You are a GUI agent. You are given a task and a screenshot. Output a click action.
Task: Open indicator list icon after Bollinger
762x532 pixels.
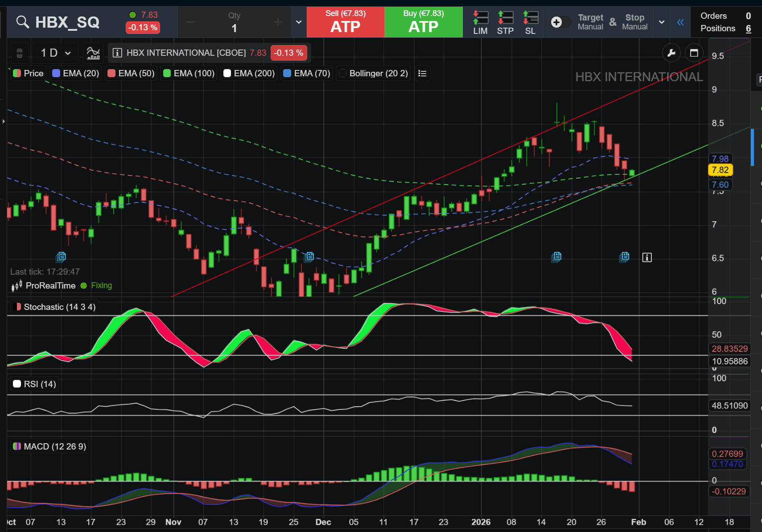click(422, 74)
